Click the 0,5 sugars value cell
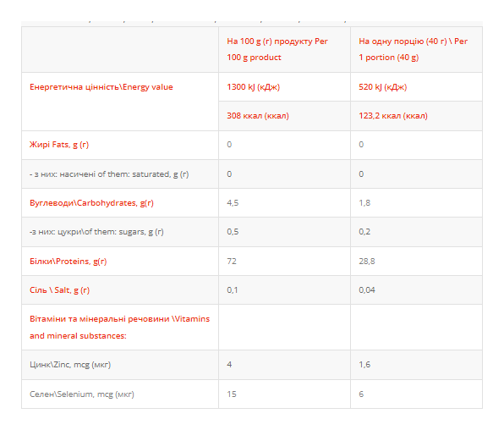Image resolution: width=504 pixels, height=430 pixels. click(233, 232)
